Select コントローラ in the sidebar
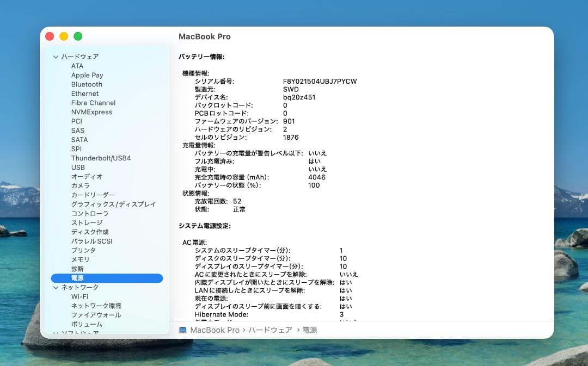This screenshot has height=366, width=588. coord(90,214)
